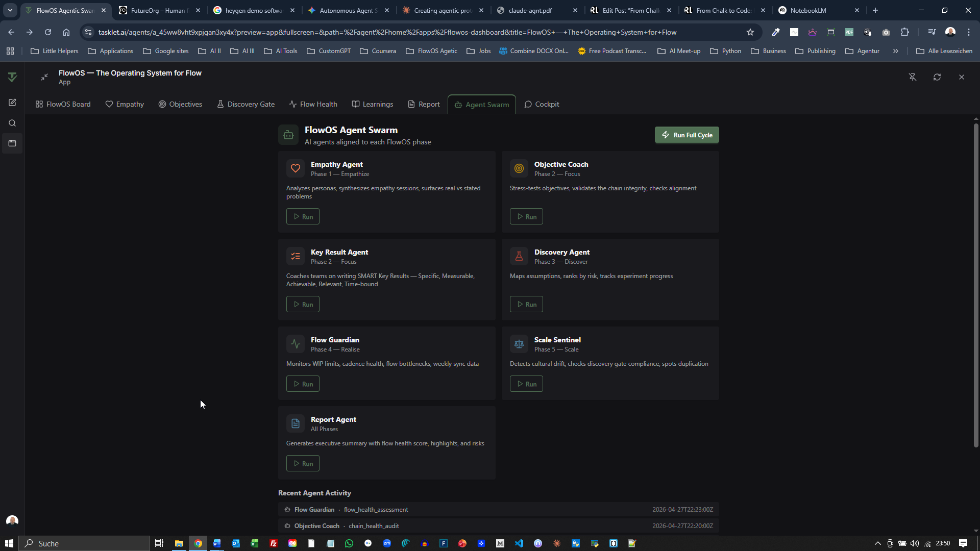Expand hidden bookmarks chevron
The width and height of the screenshot is (980, 551).
pos(895,51)
